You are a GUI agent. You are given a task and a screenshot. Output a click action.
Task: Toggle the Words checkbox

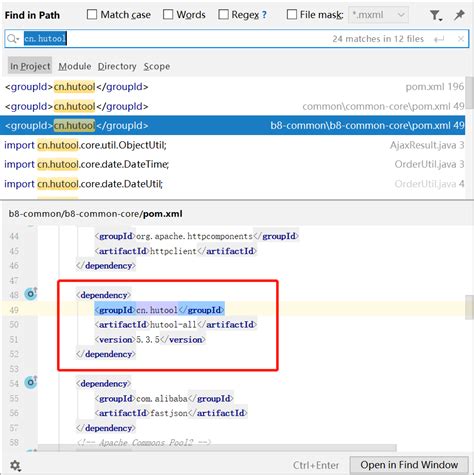click(168, 15)
